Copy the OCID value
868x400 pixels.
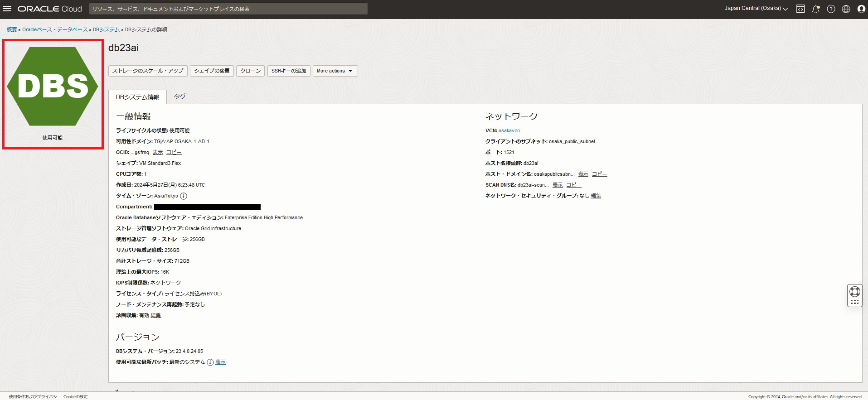(x=174, y=153)
